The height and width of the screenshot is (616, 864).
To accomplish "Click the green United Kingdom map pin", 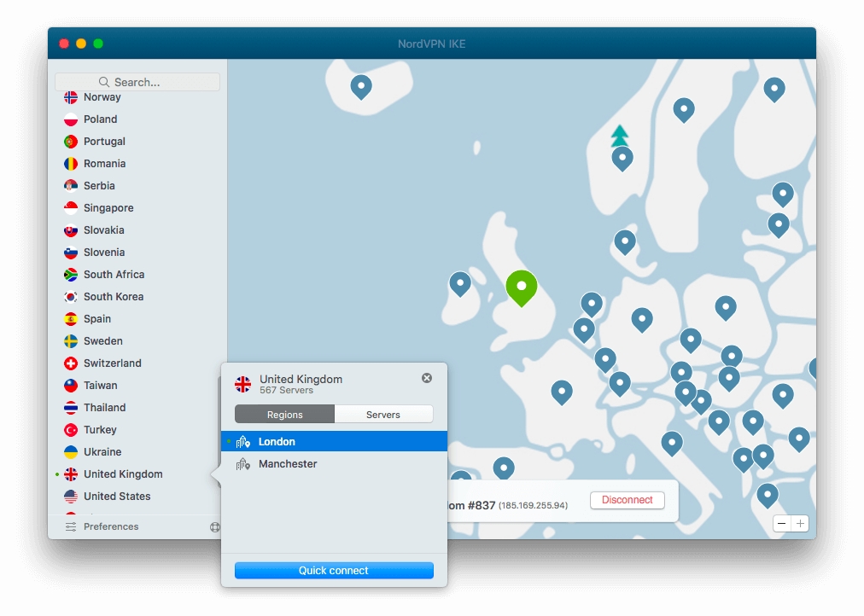I will [x=522, y=288].
